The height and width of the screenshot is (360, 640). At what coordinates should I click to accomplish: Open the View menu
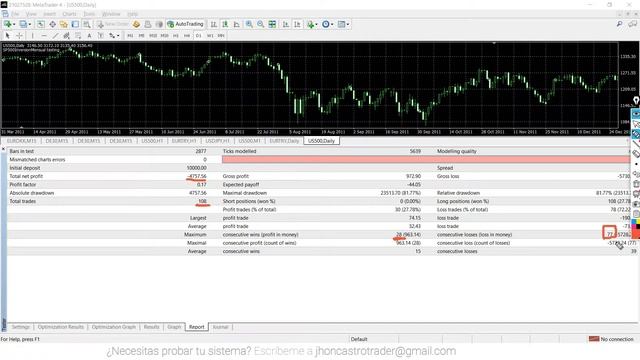(31, 14)
